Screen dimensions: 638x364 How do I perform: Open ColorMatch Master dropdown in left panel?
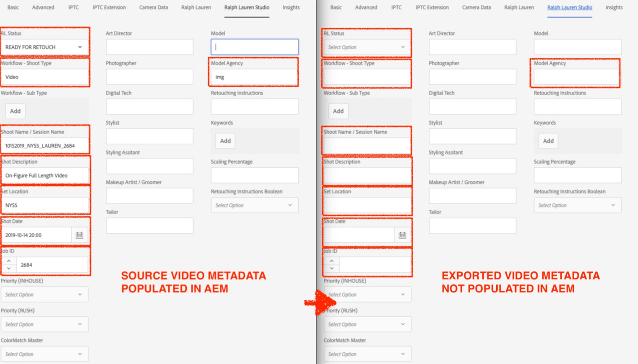coord(44,354)
